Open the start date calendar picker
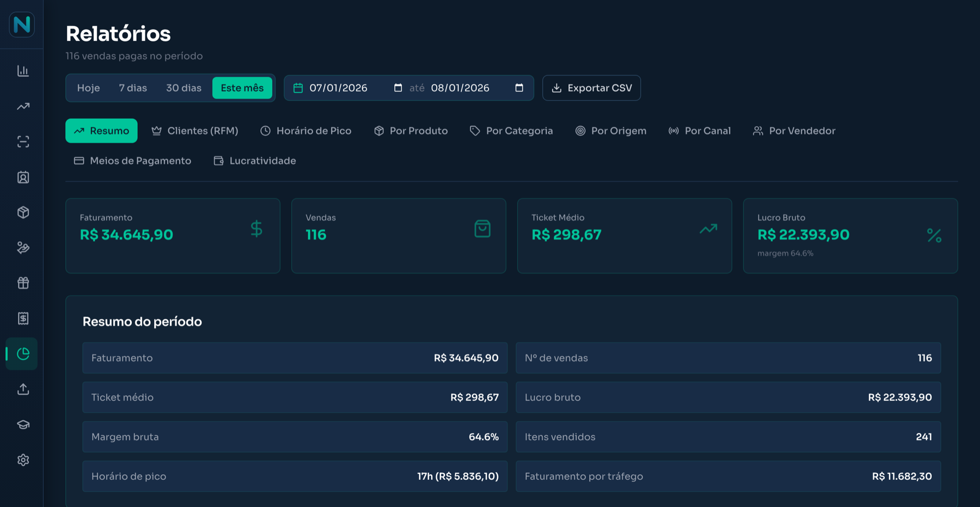The image size is (980, 507). (x=398, y=88)
